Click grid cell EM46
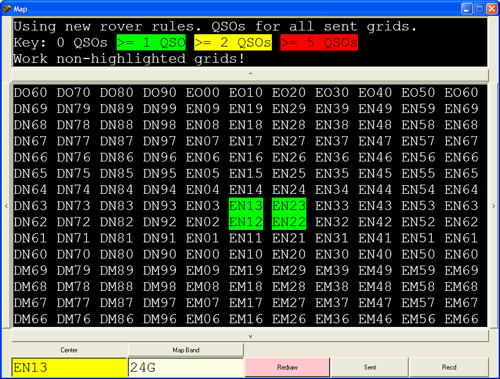 [375, 319]
